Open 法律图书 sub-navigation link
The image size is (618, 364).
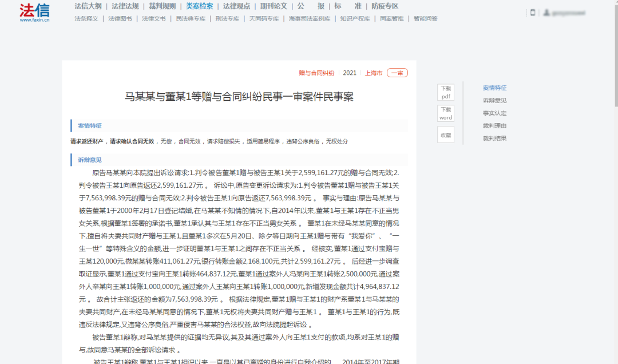[120, 18]
